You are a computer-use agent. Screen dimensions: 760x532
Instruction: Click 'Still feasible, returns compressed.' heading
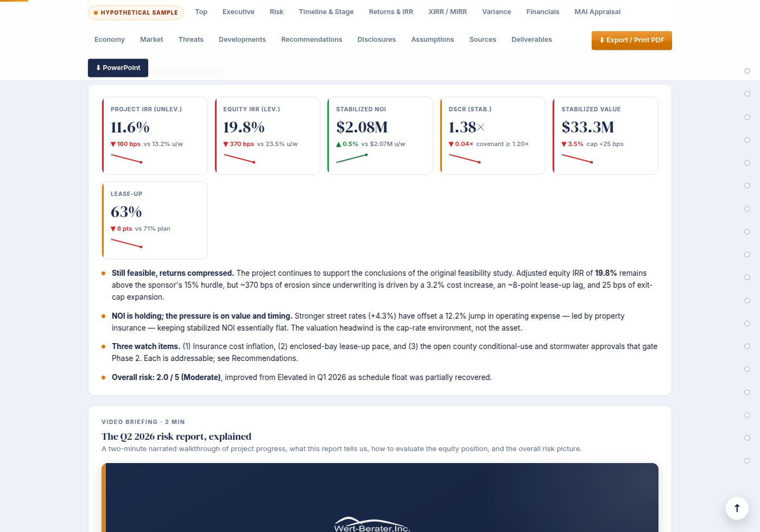click(x=173, y=273)
